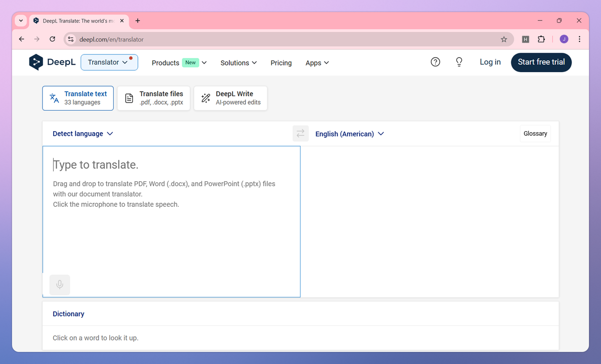
Task: Click the pen icon on DeepL Write
Action: [205, 98]
